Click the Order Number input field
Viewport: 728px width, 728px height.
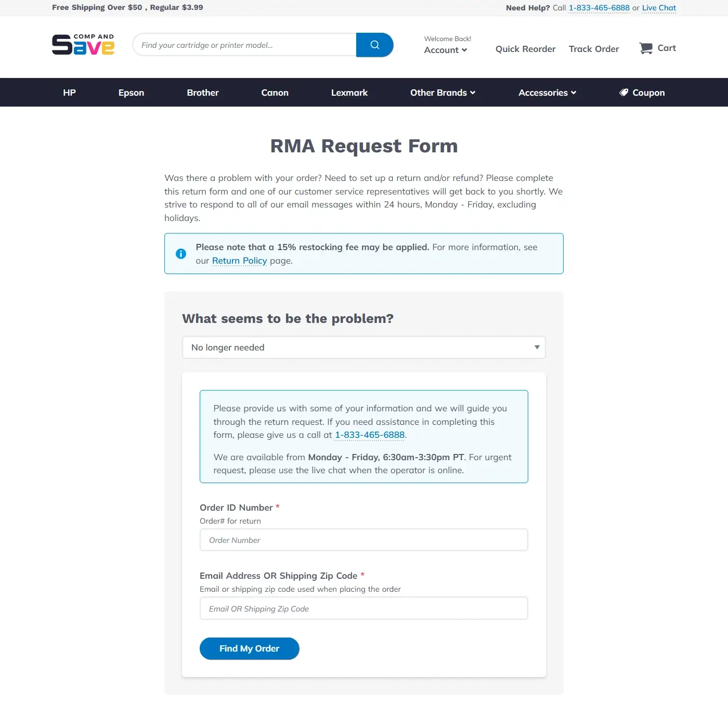(x=363, y=540)
